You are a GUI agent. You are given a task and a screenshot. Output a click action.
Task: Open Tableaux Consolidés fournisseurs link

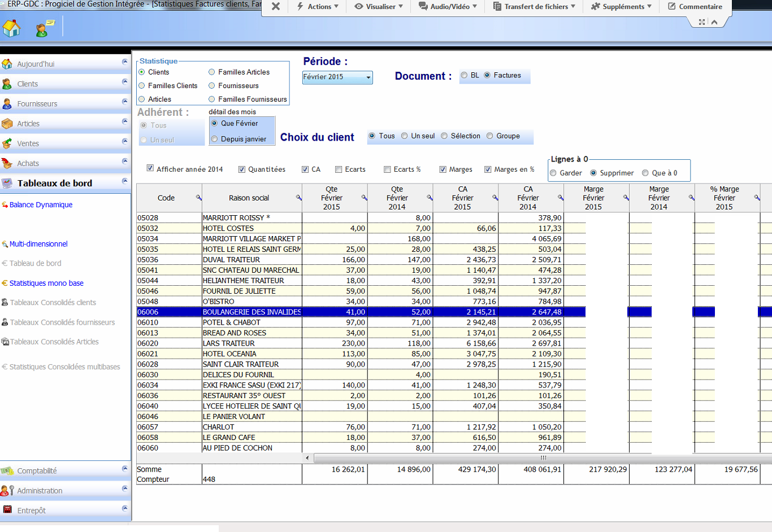click(62, 322)
